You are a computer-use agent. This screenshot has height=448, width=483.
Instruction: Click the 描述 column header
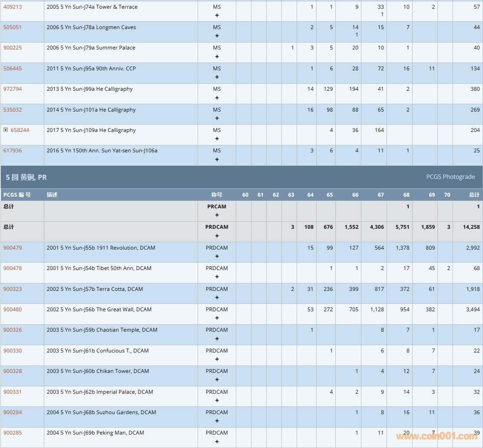(52, 195)
